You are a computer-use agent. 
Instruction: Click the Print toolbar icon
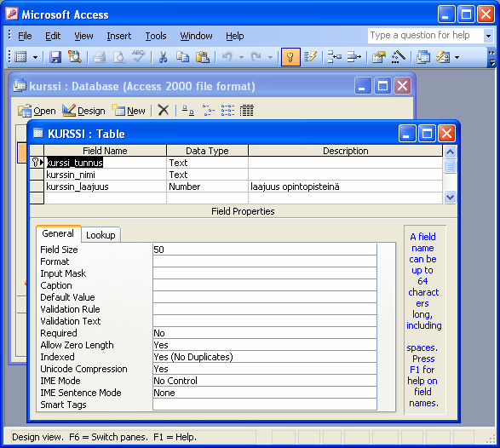point(99,57)
